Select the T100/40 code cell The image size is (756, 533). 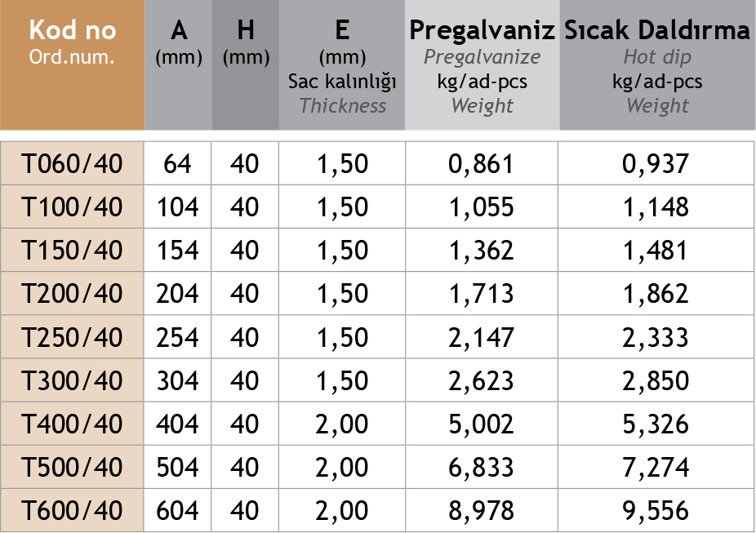pos(72,207)
